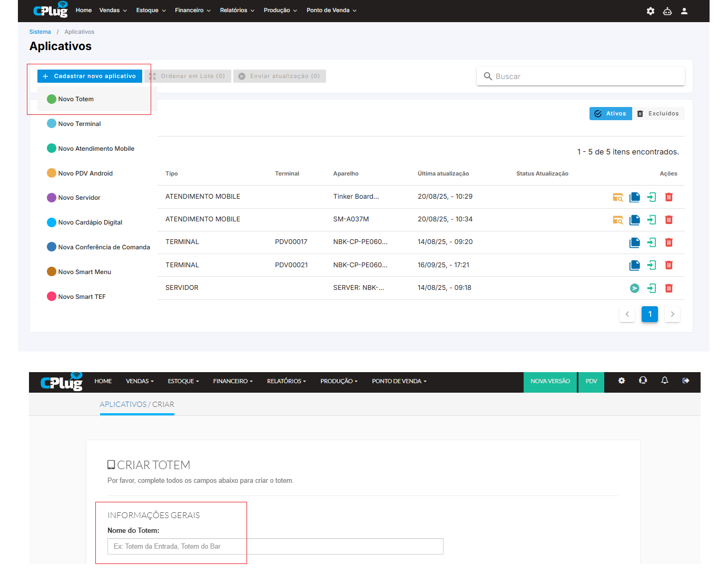Click settings gear in lower Criar Totem navbar
The height and width of the screenshot is (574, 728).
[622, 381]
